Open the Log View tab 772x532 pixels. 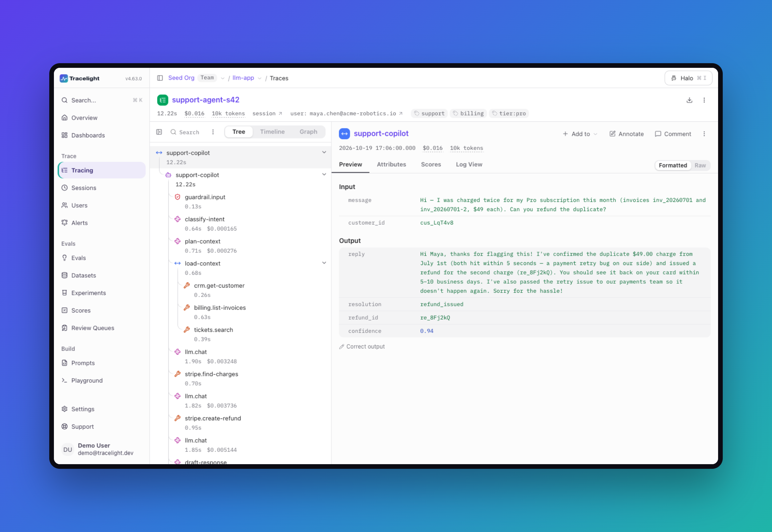click(469, 164)
